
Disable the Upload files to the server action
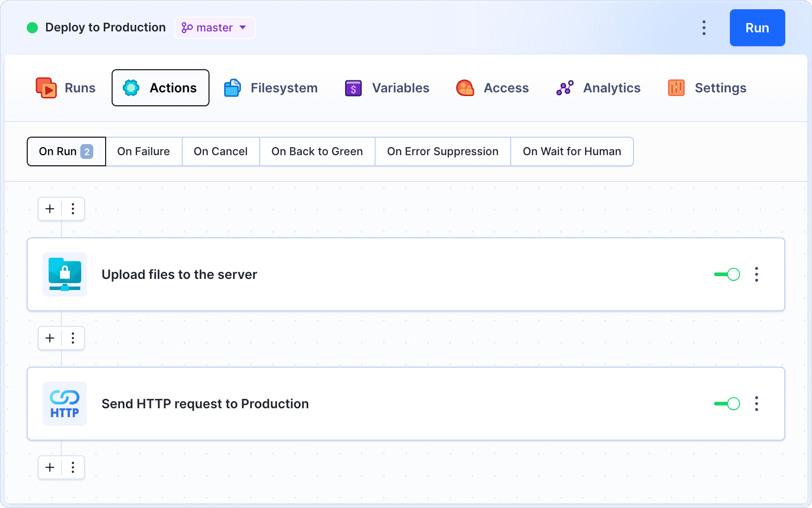click(x=727, y=274)
